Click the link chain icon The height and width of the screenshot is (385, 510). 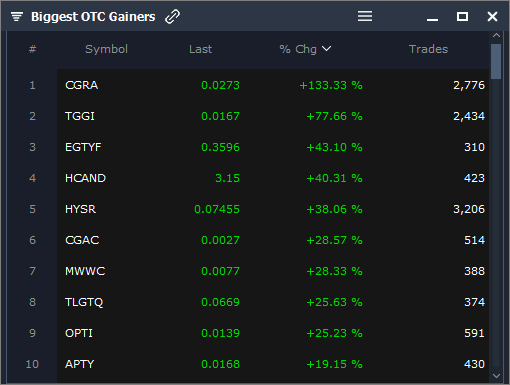tap(172, 16)
